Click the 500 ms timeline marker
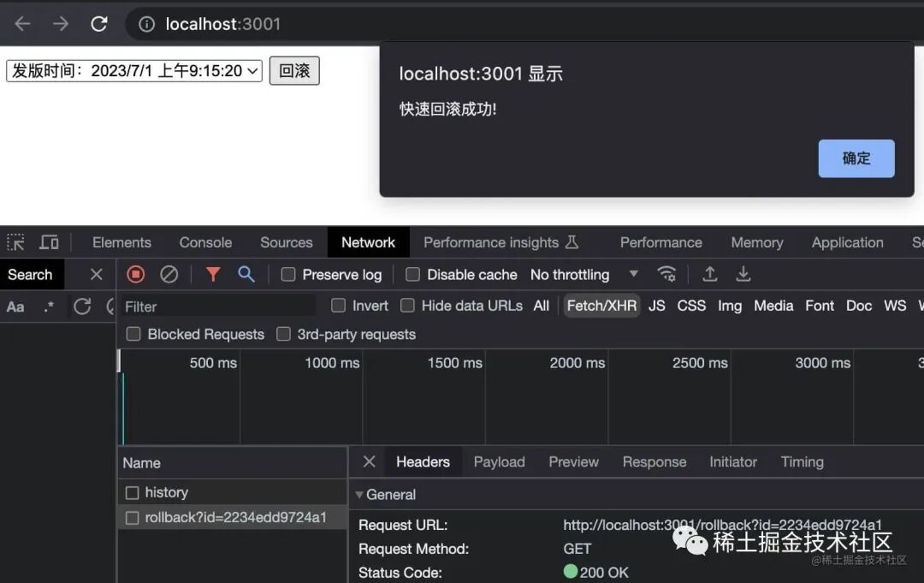 pos(213,363)
